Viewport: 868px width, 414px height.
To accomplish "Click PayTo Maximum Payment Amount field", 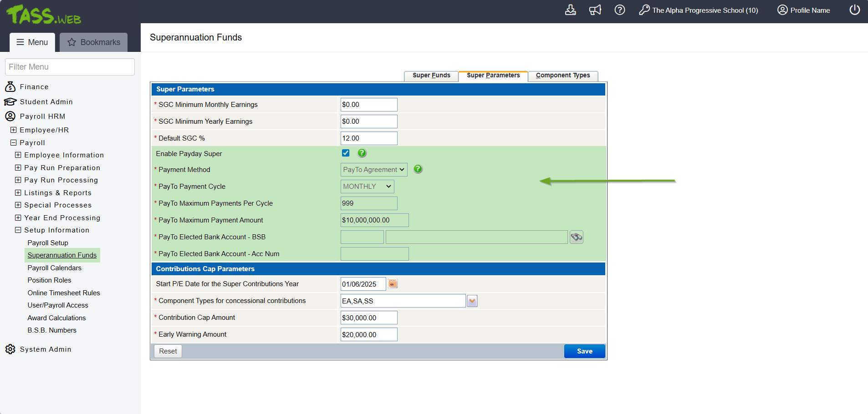I will [x=375, y=220].
